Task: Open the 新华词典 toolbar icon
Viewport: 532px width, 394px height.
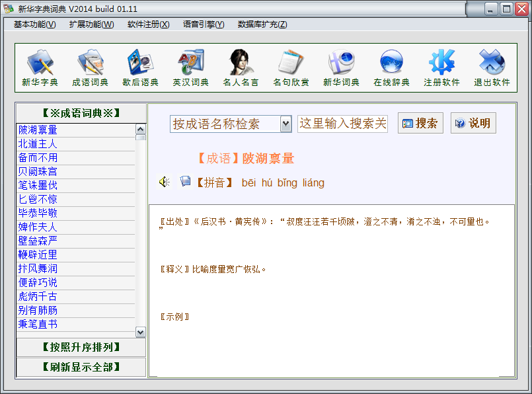Action: tap(341, 67)
